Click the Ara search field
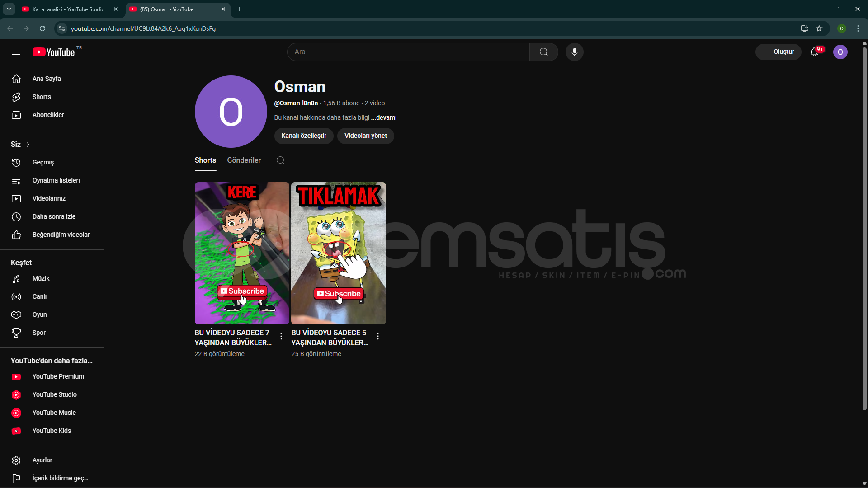The image size is (868, 488). click(x=408, y=52)
